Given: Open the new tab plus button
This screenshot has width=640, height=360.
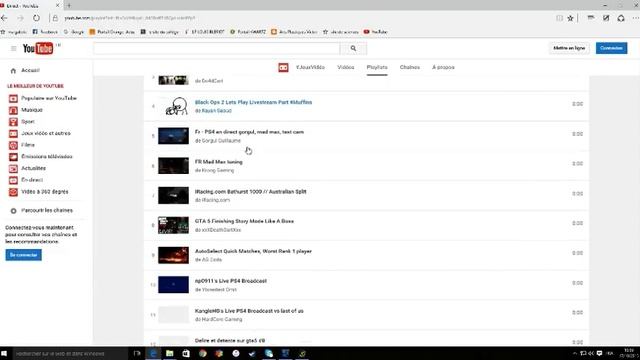Looking at the screenshot, I should coord(69,5).
